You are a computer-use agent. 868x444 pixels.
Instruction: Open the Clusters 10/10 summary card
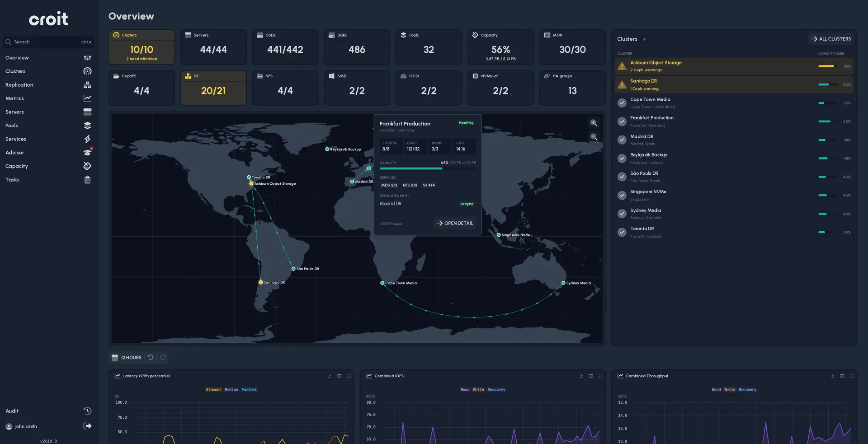[142, 47]
